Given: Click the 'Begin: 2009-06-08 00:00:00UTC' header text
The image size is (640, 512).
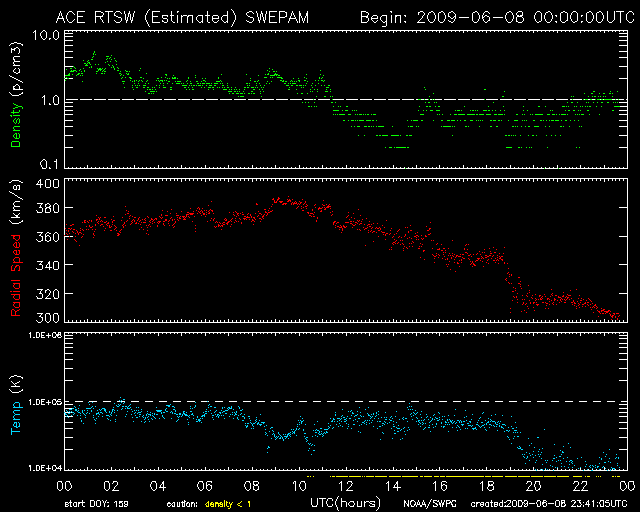Looking at the screenshot, I should (x=497, y=18).
